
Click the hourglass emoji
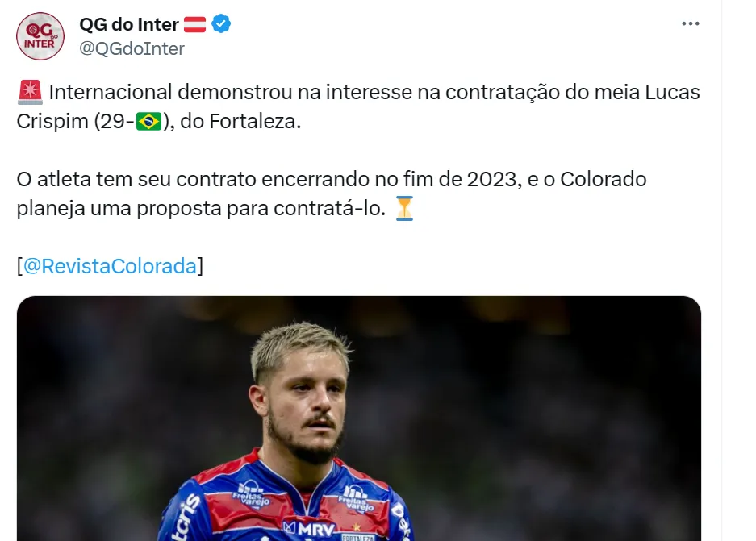coord(404,208)
